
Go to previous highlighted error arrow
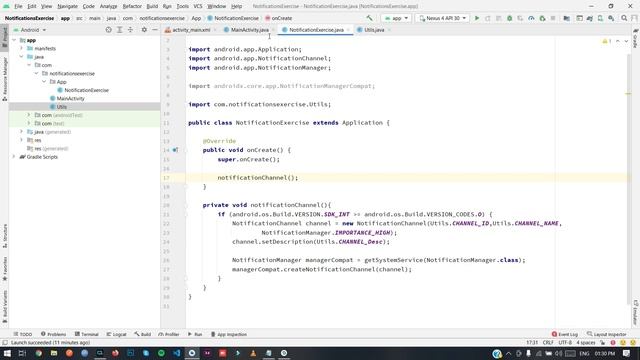(618, 41)
